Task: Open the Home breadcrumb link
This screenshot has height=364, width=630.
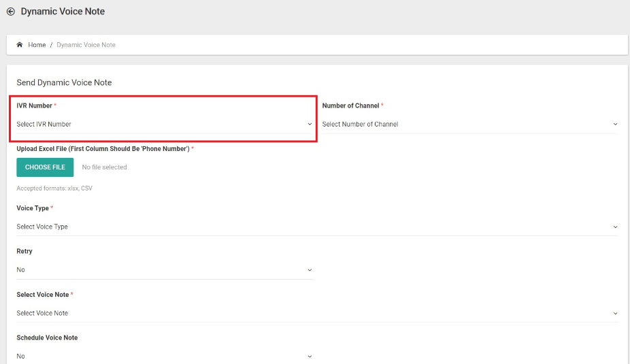Action: (37, 45)
